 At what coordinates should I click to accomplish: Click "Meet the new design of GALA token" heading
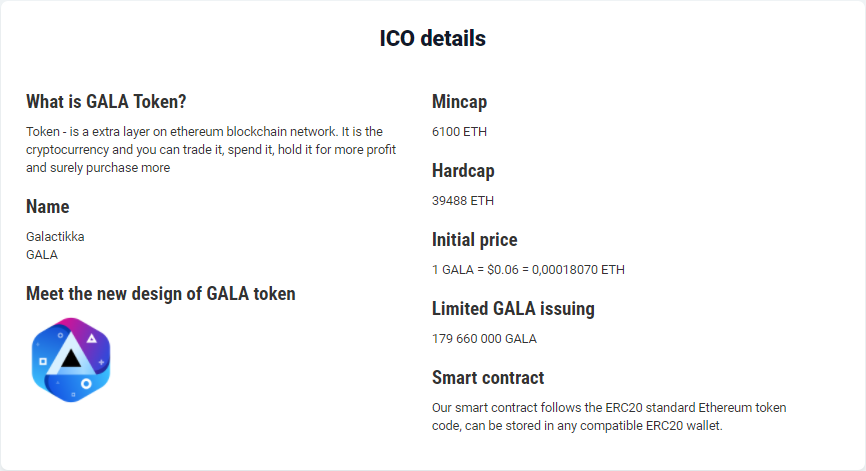coord(161,294)
